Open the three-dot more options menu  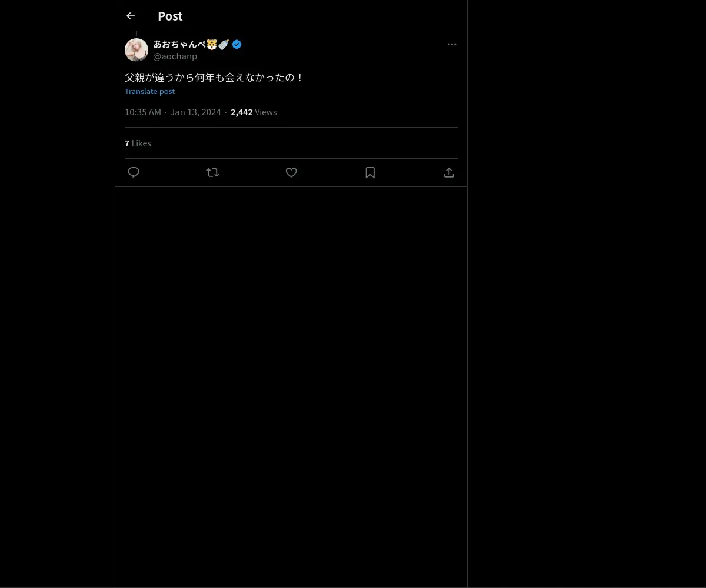452,44
